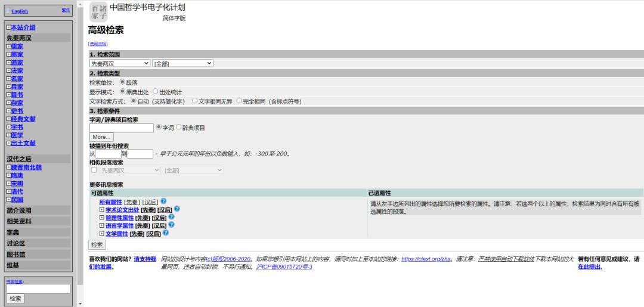The image size is (644, 307).
Task: Select 完全相同 text search method
Action: tap(239, 101)
